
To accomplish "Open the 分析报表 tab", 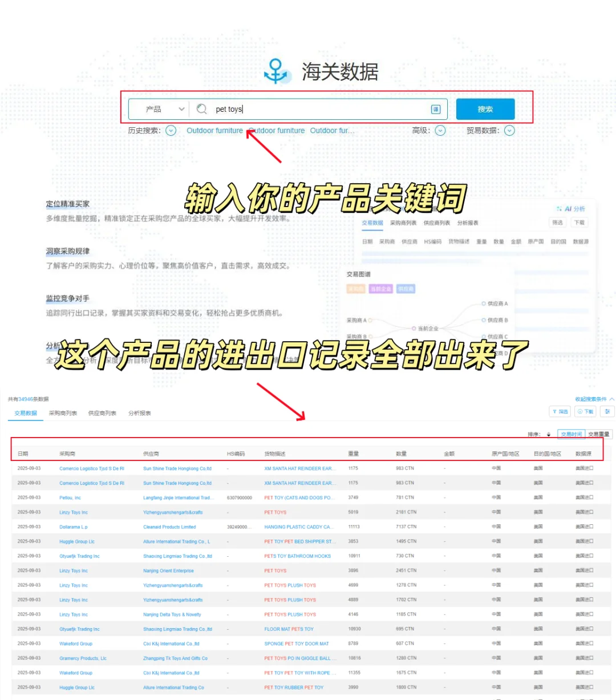I will point(139,413).
